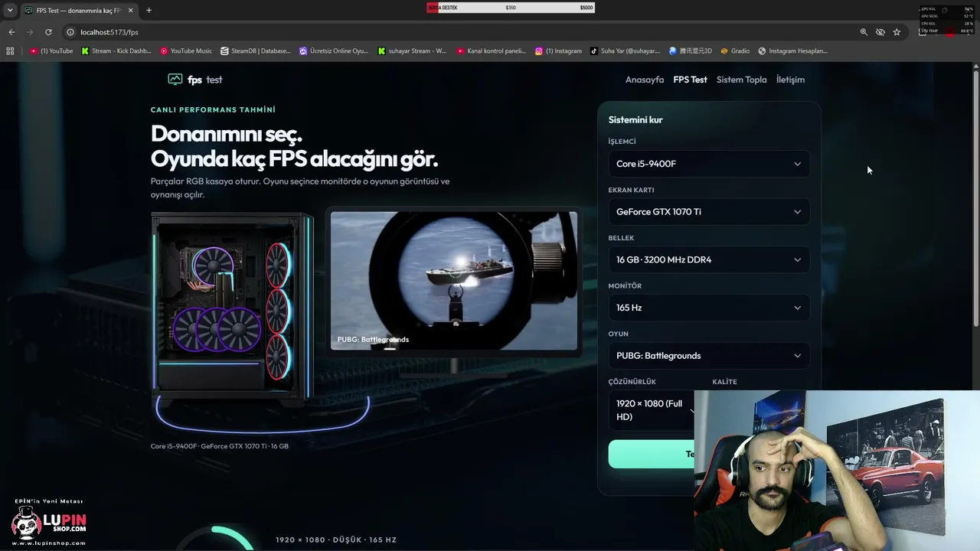Open the Ücretsiz Online Oyun bookmark
Screen dimensions: 980x551
click(x=334, y=51)
